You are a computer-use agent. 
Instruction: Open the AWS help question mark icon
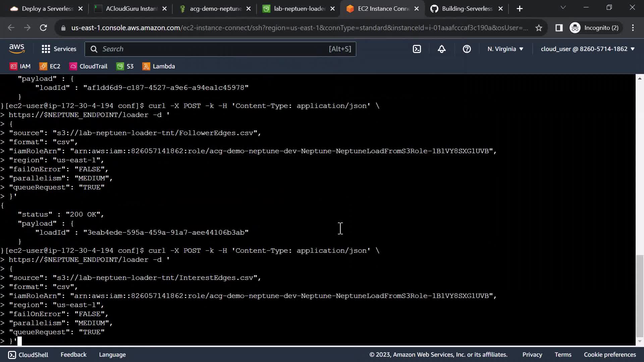467,49
